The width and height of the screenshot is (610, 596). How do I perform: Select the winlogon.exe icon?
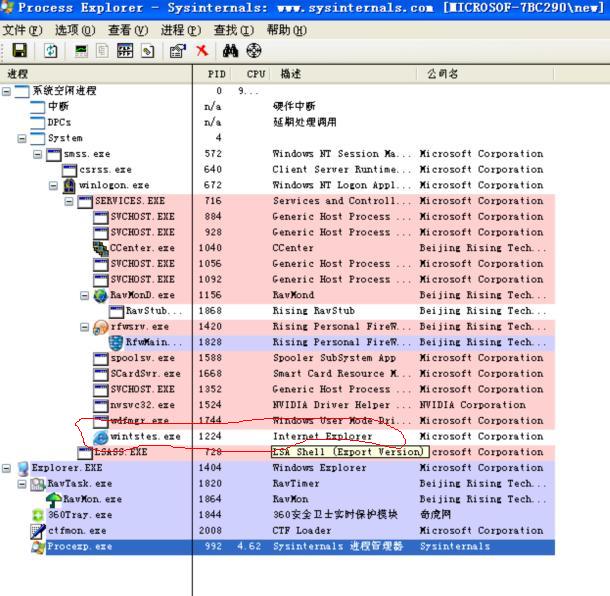pyautogui.click(x=69, y=186)
